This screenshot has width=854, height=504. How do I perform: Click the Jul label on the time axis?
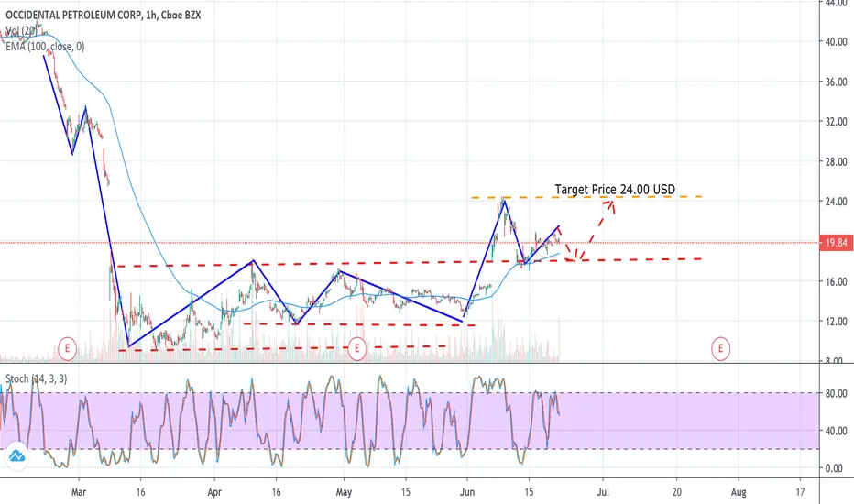click(x=603, y=492)
